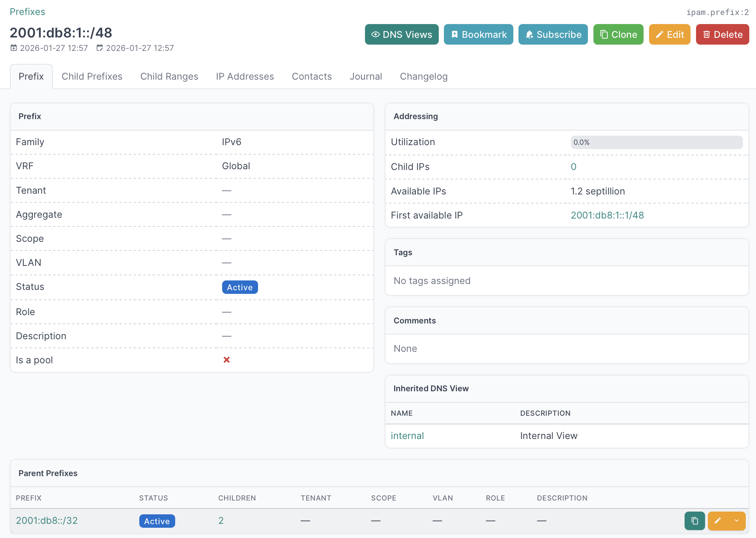The width and height of the screenshot is (756, 538).
Task: Delete the prefix using the trash button
Action: click(x=722, y=35)
